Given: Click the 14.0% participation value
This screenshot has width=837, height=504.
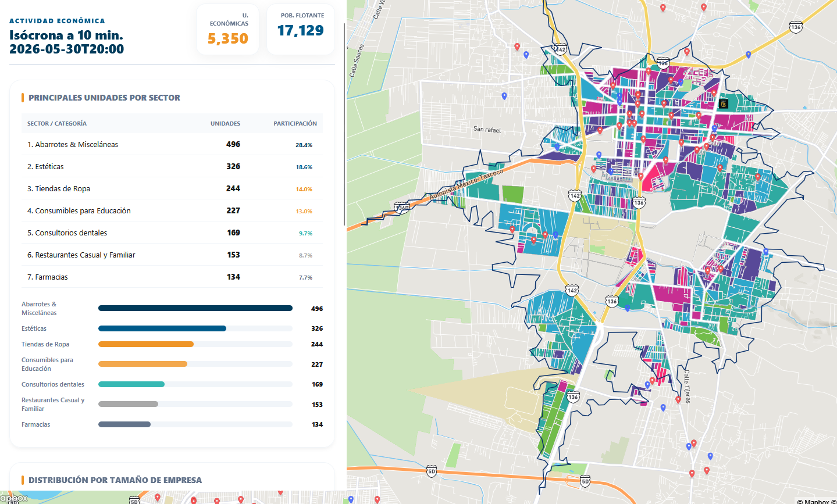Looking at the screenshot, I should tap(304, 190).
